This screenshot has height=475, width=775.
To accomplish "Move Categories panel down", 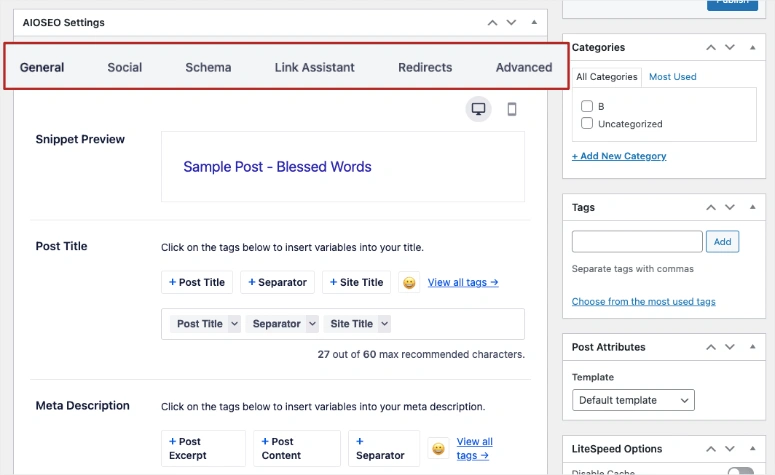I will coord(731,47).
